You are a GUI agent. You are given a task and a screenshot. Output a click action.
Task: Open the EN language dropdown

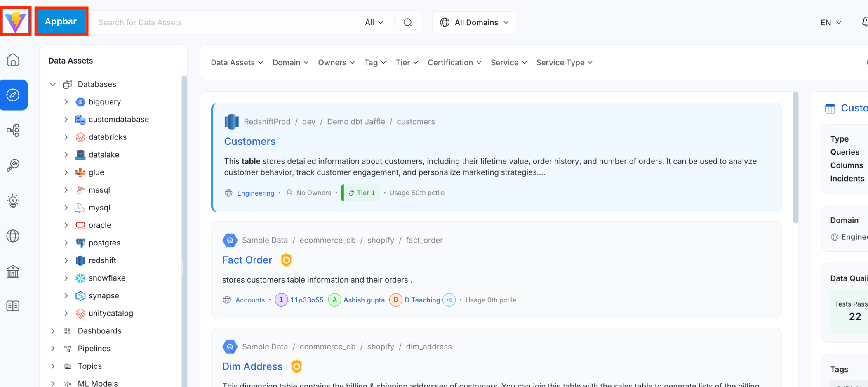pos(831,22)
